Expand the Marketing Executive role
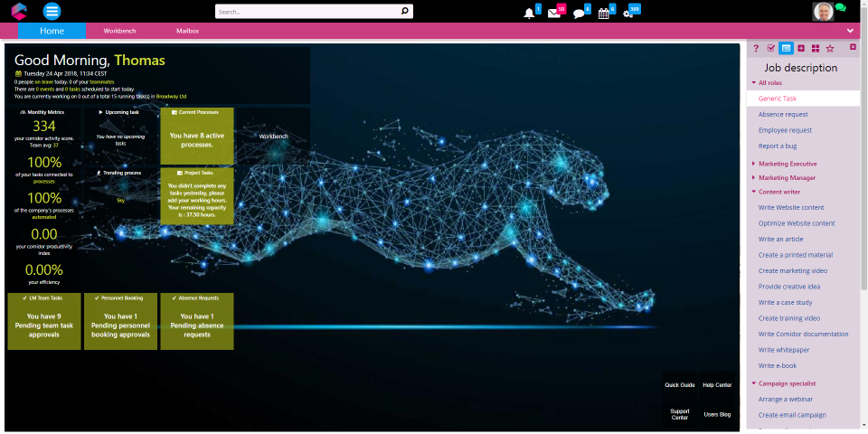Image resolution: width=868 pixels, height=434 pixels. coord(787,164)
